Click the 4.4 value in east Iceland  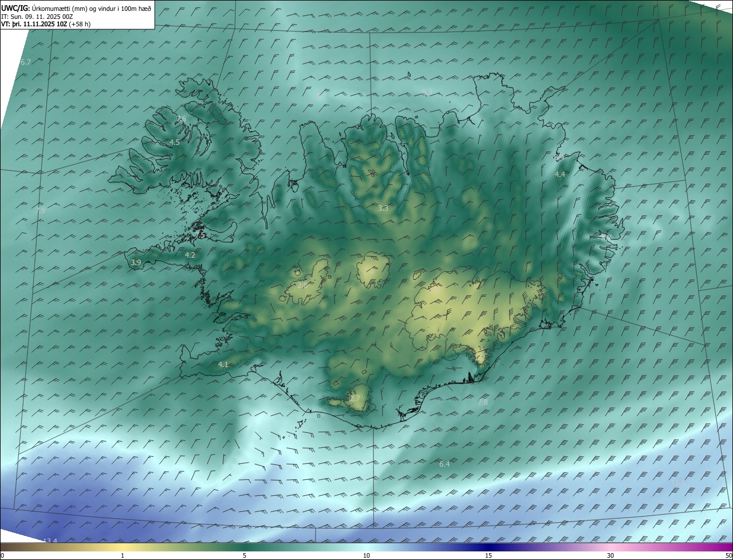click(560, 174)
